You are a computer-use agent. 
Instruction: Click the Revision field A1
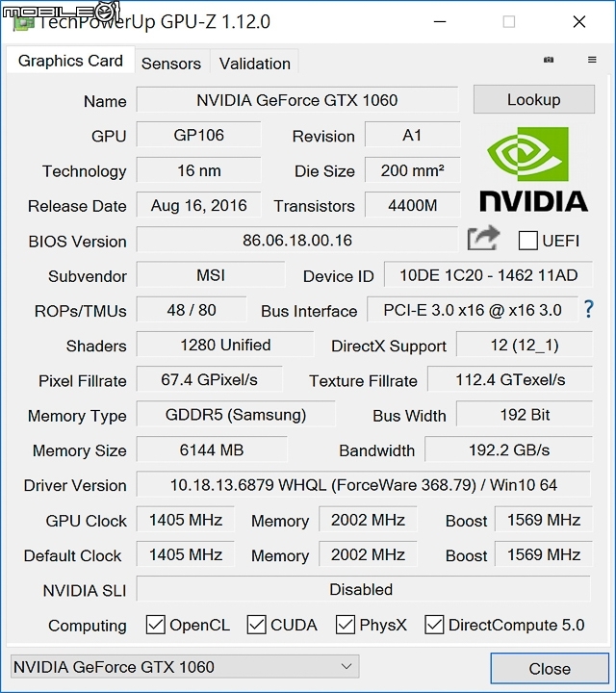click(412, 135)
